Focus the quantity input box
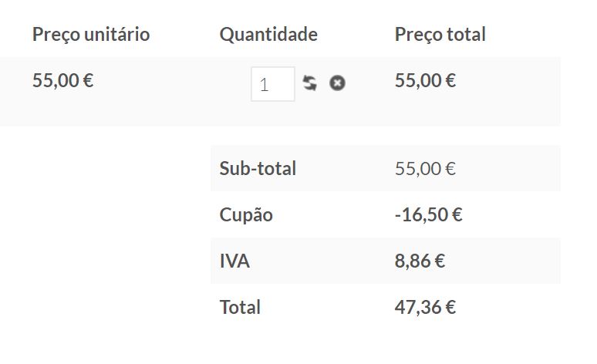Image resolution: width=597 pixels, height=364 pixels. pos(273,84)
